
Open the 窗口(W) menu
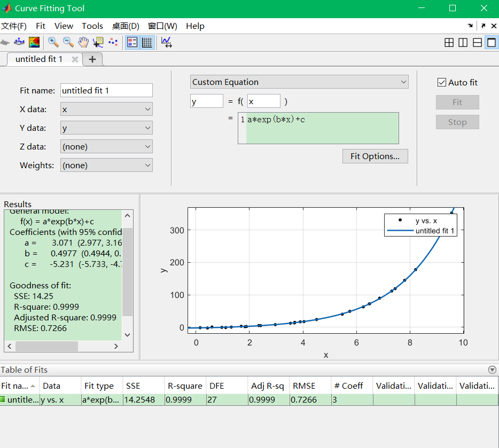[162, 26]
